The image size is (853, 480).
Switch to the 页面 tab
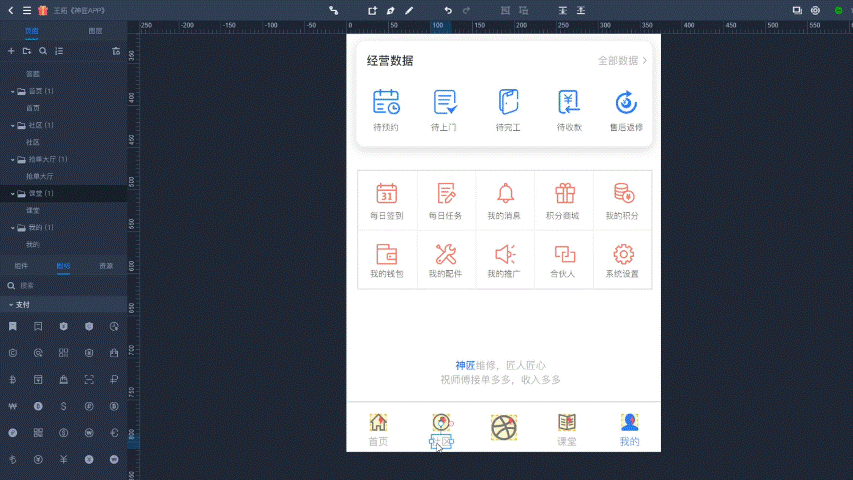pyautogui.click(x=32, y=31)
